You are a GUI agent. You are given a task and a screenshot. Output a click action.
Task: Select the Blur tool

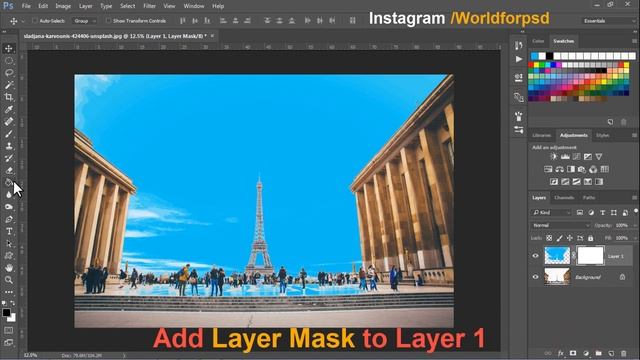tap(9, 195)
